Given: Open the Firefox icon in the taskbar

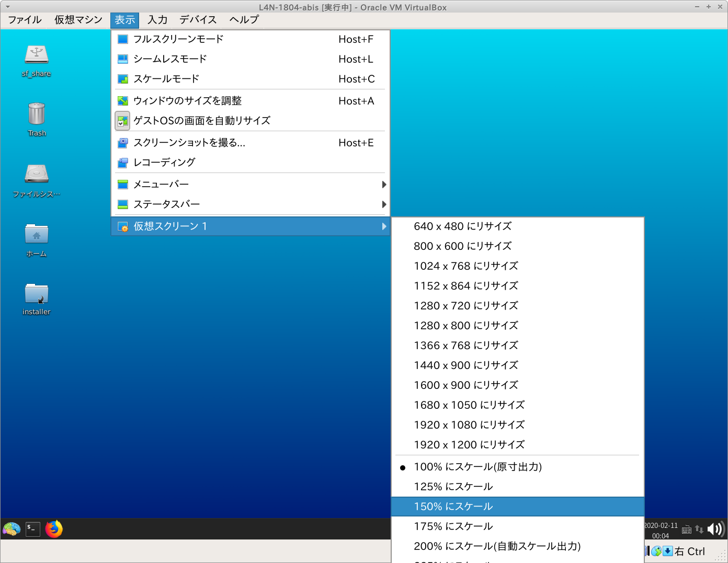Looking at the screenshot, I should coord(54,529).
